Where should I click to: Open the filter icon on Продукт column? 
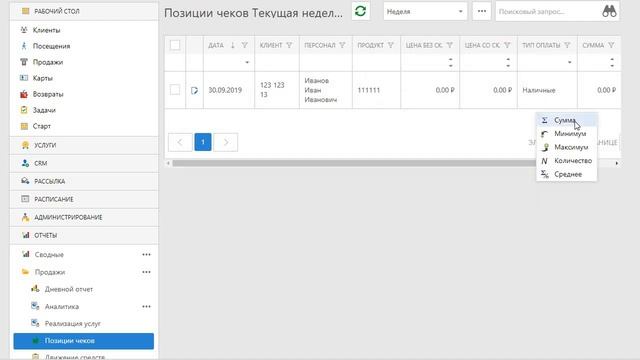pyautogui.click(x=391, y=45)
